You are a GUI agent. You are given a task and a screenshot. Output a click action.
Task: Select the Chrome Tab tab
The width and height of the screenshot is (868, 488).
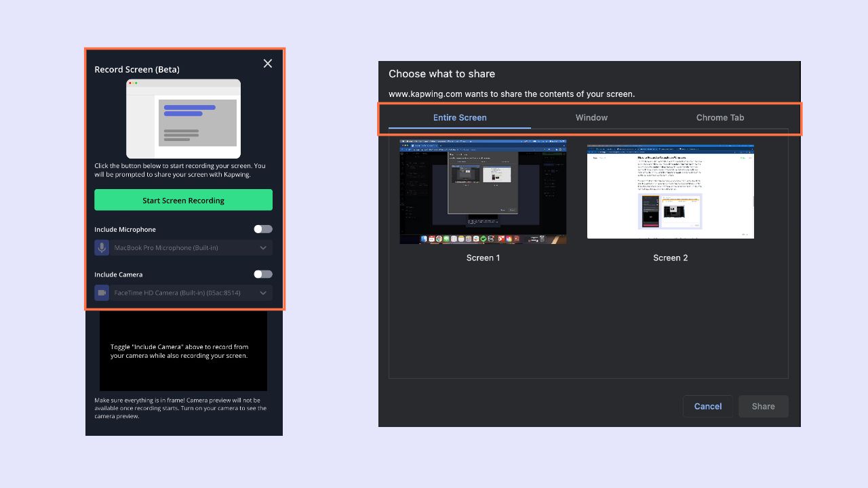tap(720, 118)
